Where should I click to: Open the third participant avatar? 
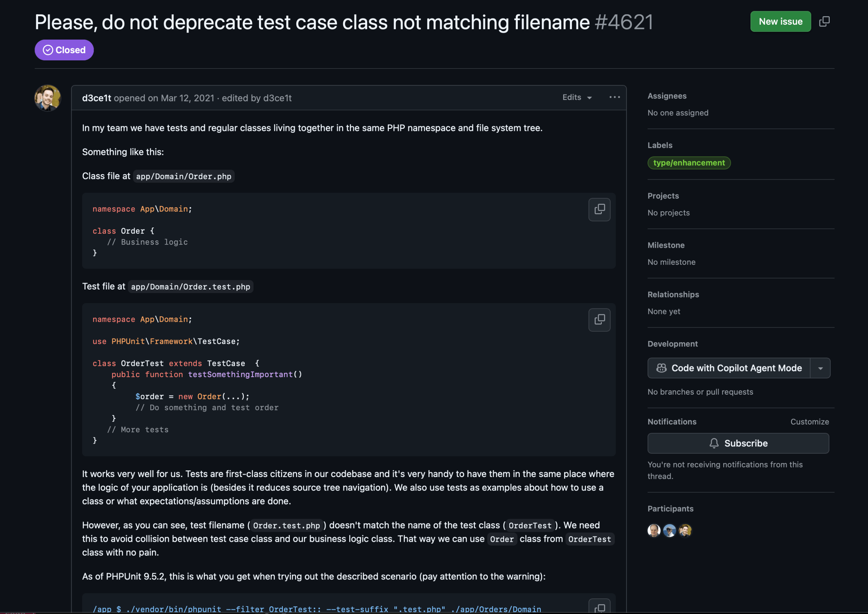click(x=685, y=531)
